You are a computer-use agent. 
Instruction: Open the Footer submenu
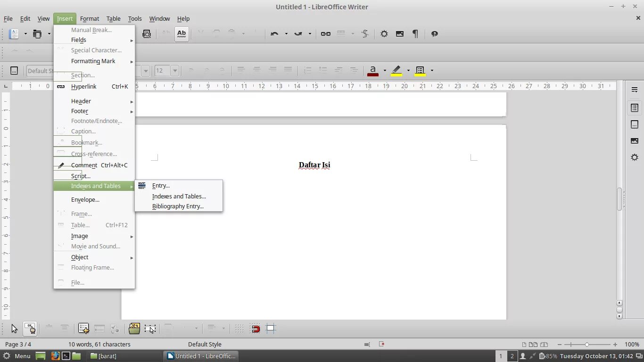pos(94,111)
